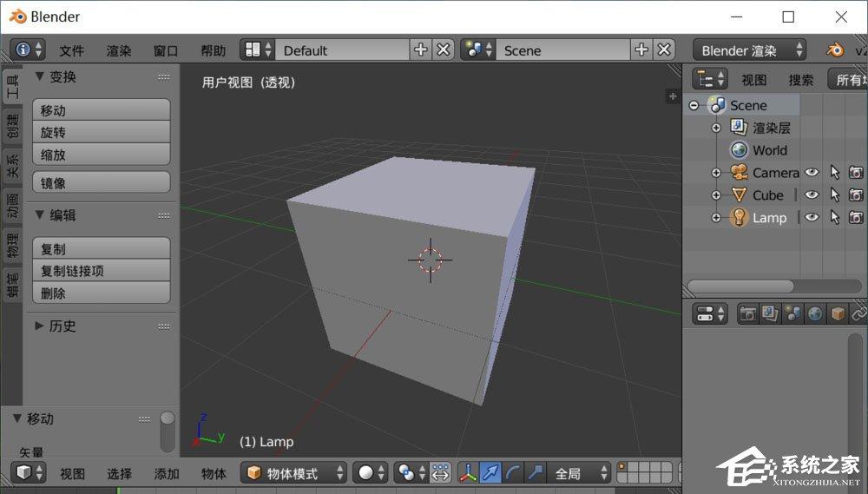Open the outliner 搜索 menu
The height and width of the screenshot is (494, 868).
pos(801,80)
